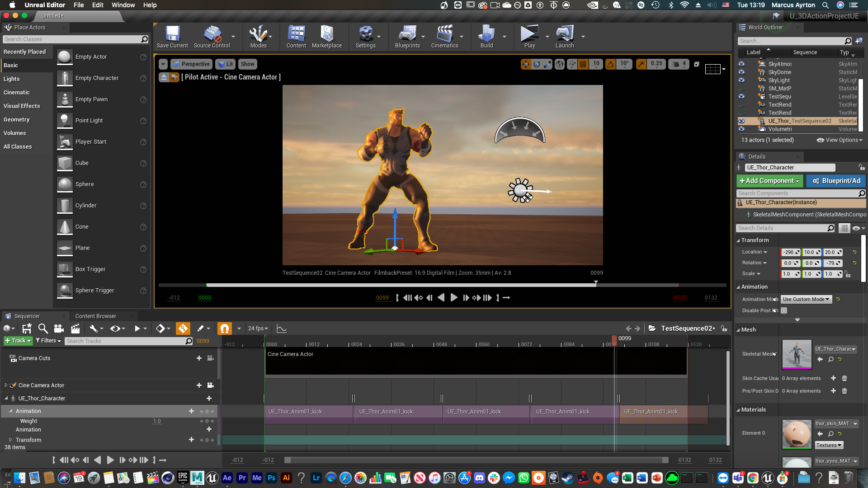The width and height of the screenshot is (868, 488).
Task: Open Source Control from the toolbar
Action: 212,37
